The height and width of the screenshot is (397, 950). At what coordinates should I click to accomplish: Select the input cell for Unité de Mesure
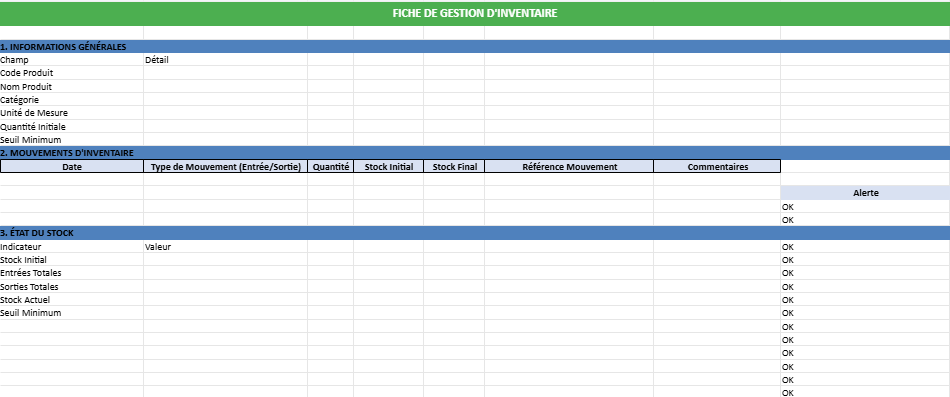click(225, 113)
